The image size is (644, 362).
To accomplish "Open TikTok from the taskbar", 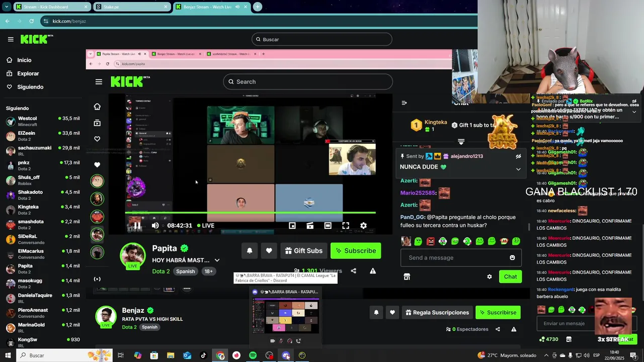I will [203, 355].
